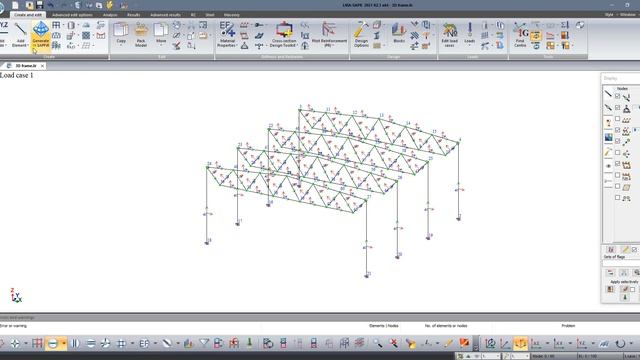Click the Save floppy-disk icon in the title bar
The width and height of the screenshot is (640, 360).
click(40, 5)
